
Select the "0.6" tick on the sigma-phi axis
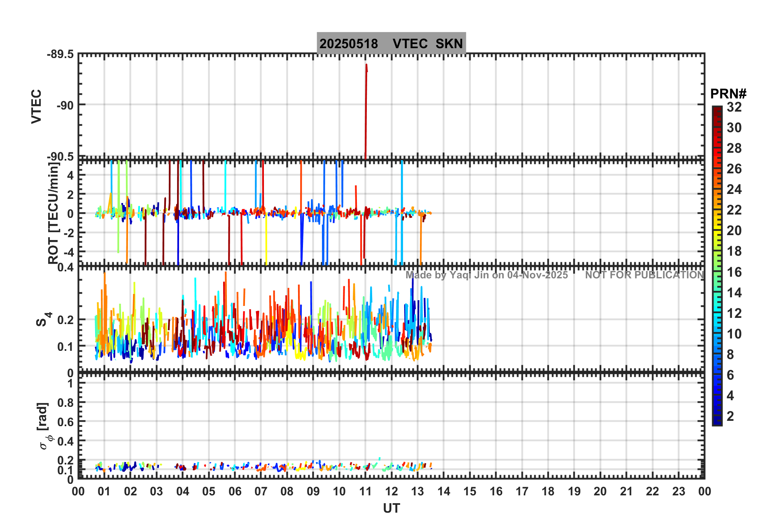tap(65, 422)
